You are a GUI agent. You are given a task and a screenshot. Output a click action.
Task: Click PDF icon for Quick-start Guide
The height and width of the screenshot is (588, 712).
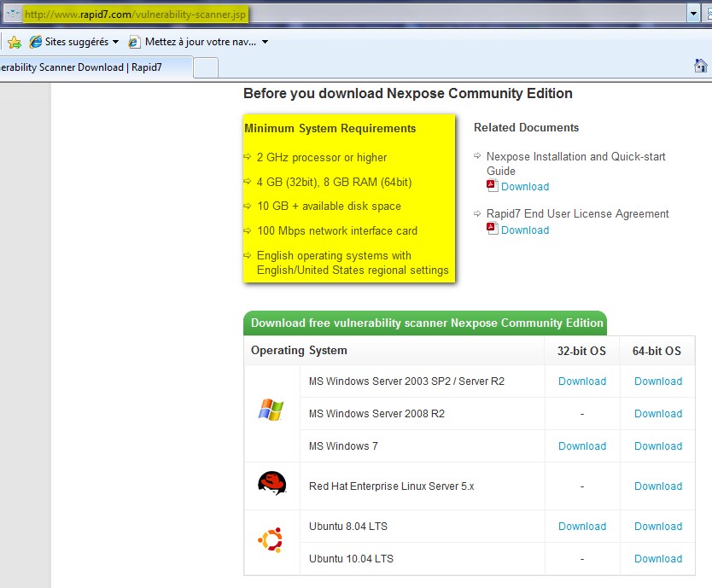(x=493, y=186)
